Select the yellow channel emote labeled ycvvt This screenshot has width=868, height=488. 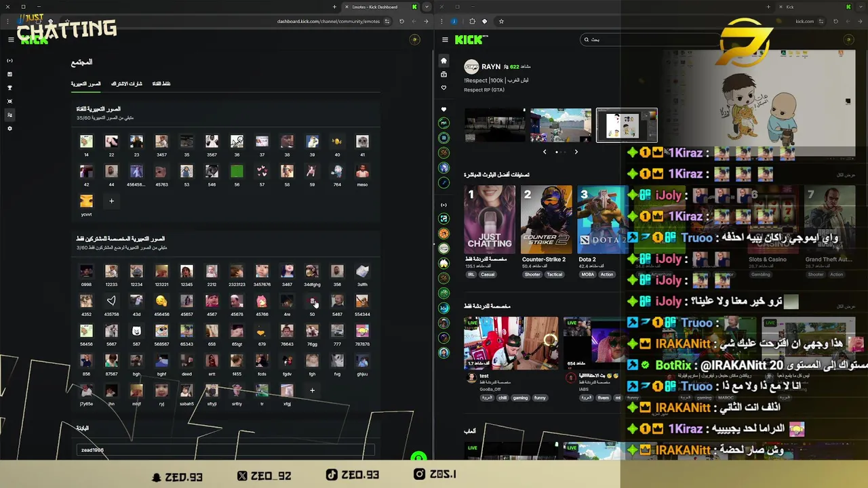[86, 201]
